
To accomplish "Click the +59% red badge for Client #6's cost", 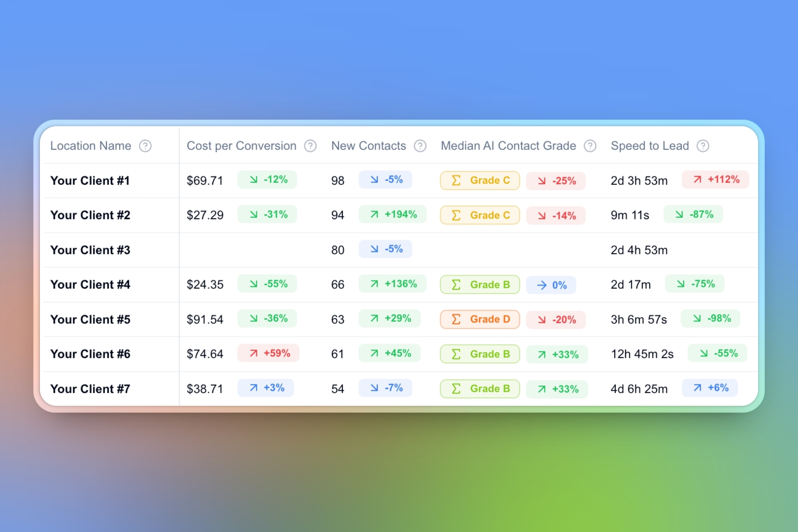I will click(x=268, y=353).
